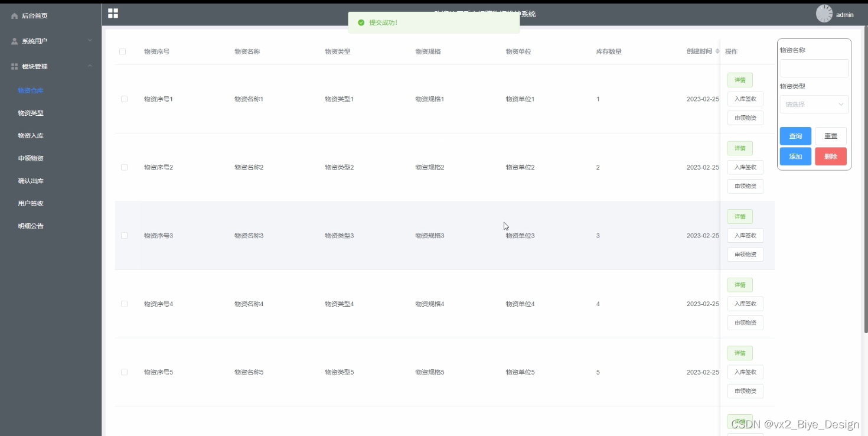The height and width of the screenshot is (436, 868).
Task: Click 入库签收 for 物资序号1 row
Action: pos(745,99)
